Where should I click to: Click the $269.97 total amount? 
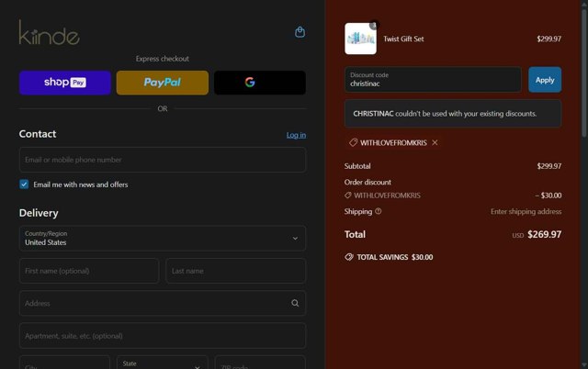pyautogui.click(x=544, y=234)
